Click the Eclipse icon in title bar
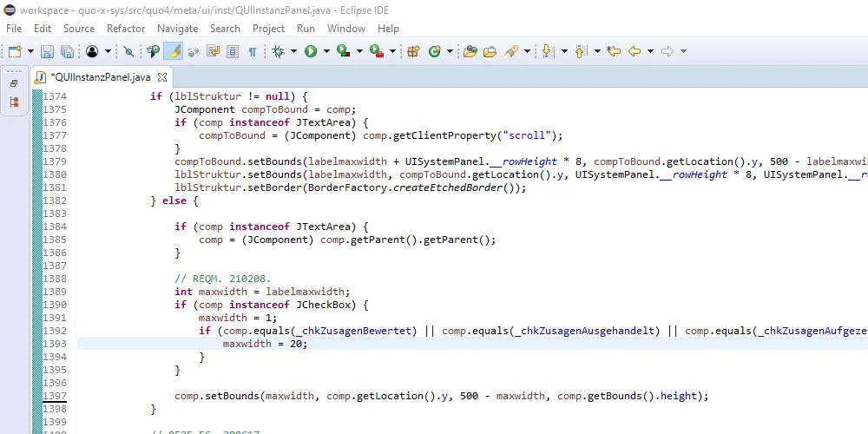Screen dimensions: 868x434 click(x=10, y=10)
